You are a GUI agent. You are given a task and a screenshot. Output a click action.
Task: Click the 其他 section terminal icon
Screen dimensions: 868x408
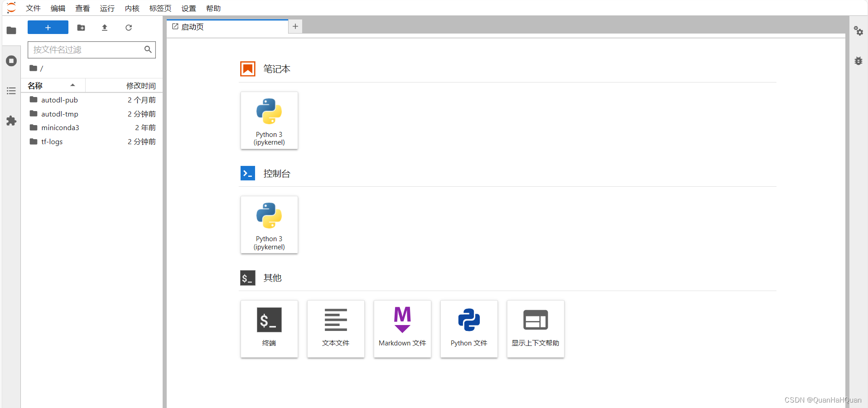point(248,278)
